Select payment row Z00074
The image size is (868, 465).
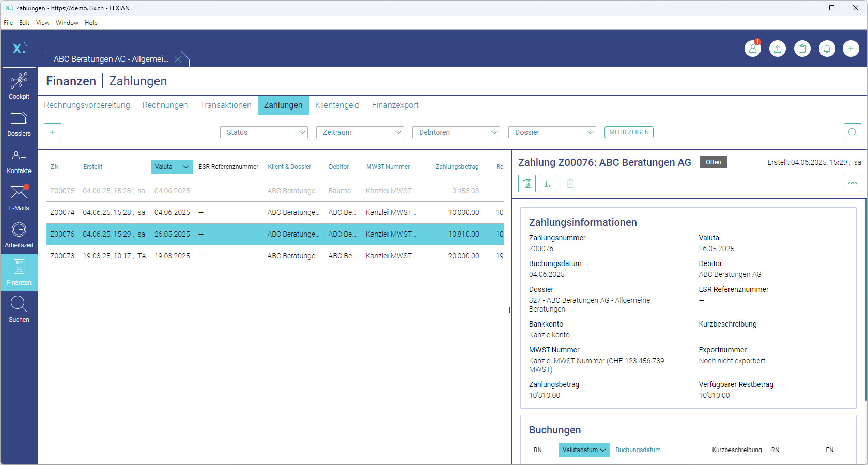click(x=275, y=212)
